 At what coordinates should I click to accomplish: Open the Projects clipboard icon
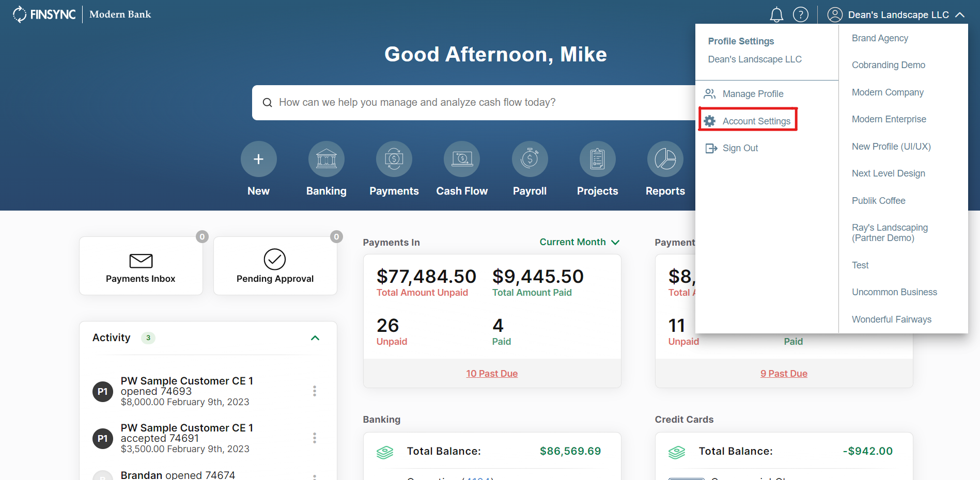coord(597,159)
